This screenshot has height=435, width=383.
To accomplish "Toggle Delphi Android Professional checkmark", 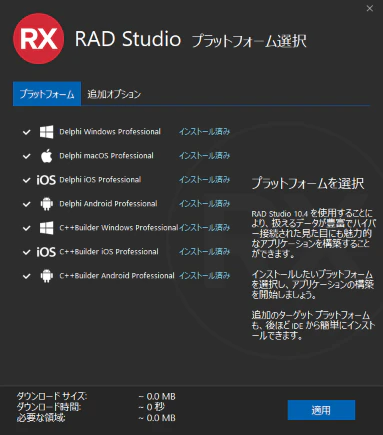I will [27, 204].
